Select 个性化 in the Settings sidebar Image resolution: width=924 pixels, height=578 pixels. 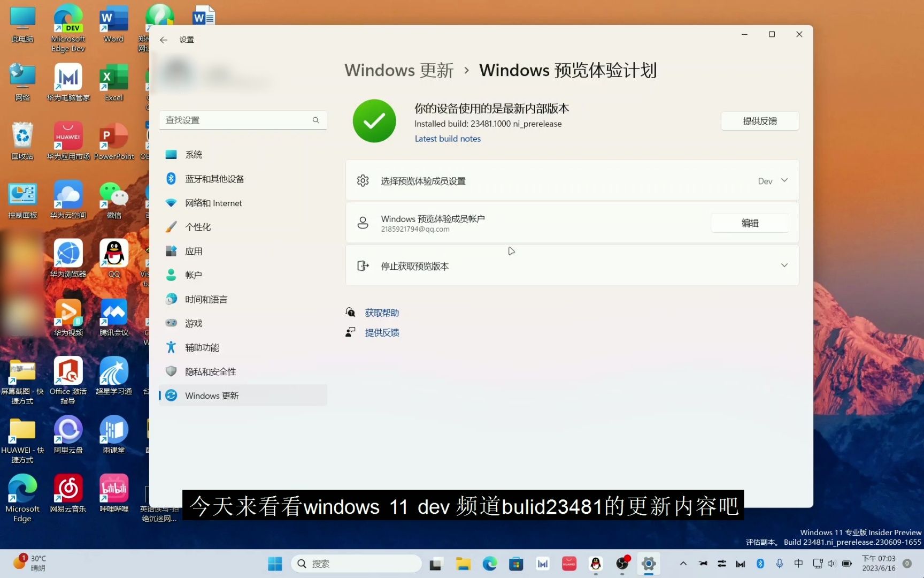pos(199,227)
